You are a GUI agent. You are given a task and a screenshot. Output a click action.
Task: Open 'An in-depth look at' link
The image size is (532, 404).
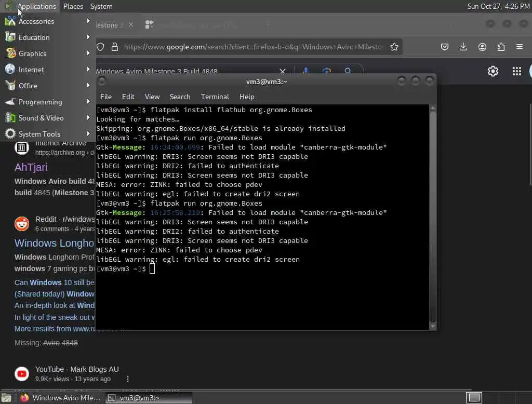tap(54, 305)
